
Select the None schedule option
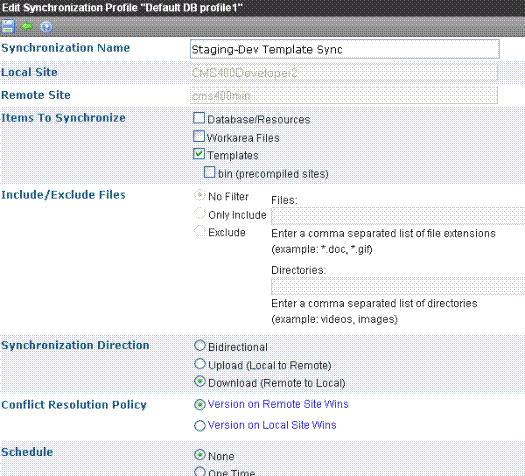[x=200, y=455]
